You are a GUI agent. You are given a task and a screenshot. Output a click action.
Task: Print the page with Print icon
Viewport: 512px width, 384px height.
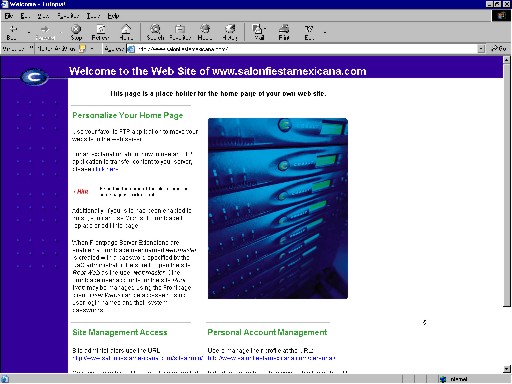tap(284, 32)
